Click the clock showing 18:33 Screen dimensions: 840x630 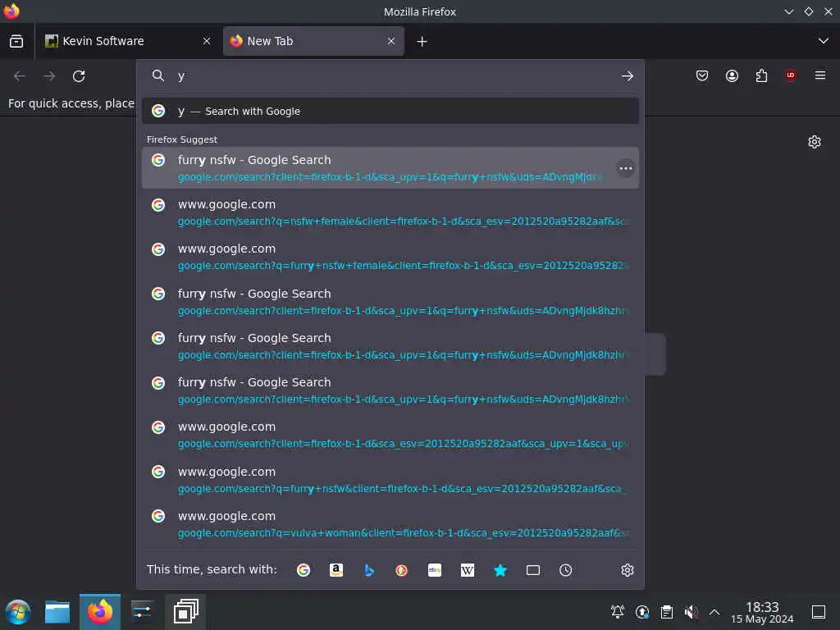(762, 612)
